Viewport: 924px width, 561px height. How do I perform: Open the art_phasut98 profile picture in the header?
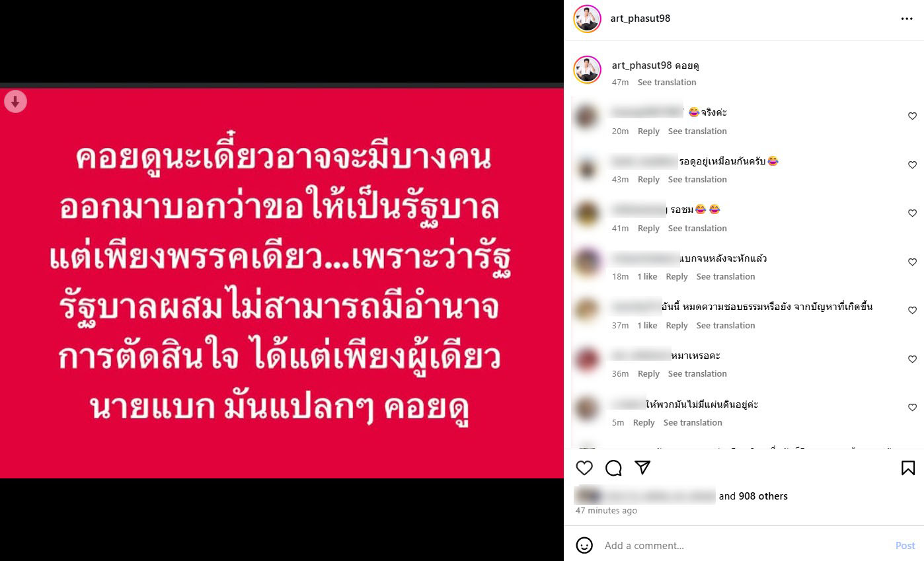(x=587, y=19)
